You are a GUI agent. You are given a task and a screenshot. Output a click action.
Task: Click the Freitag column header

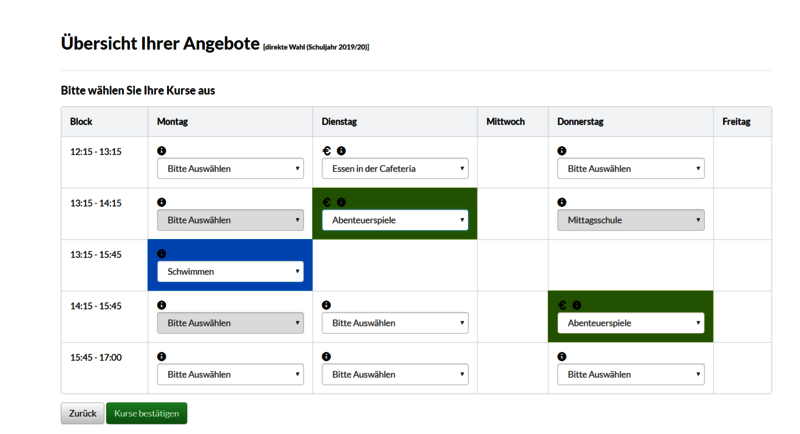point(736,122)
